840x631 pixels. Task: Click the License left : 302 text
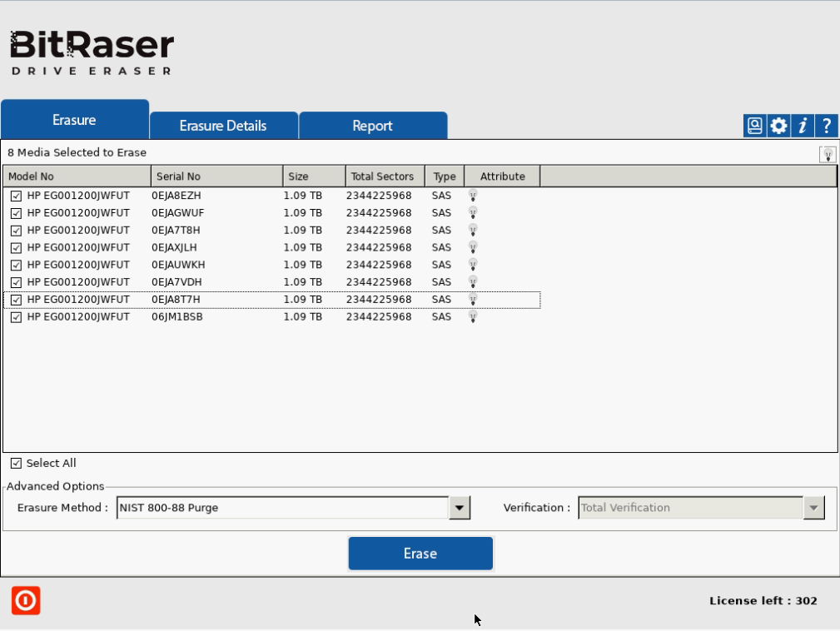[763, 601]
